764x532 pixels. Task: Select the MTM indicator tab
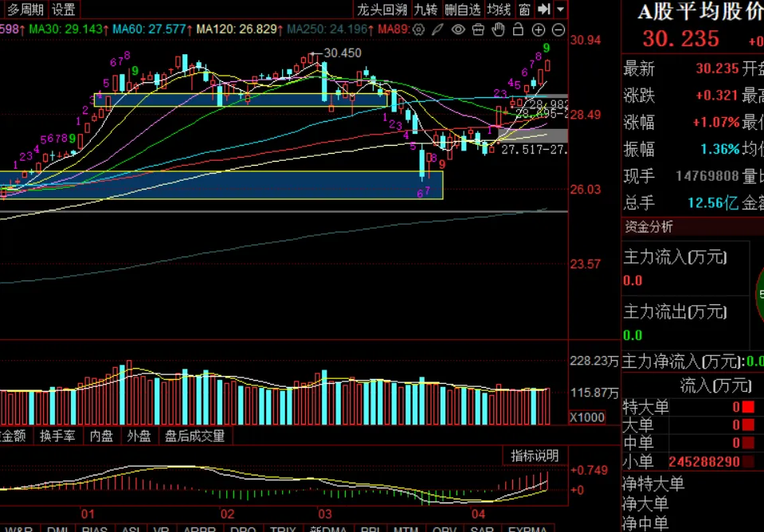tap(406, 529)
